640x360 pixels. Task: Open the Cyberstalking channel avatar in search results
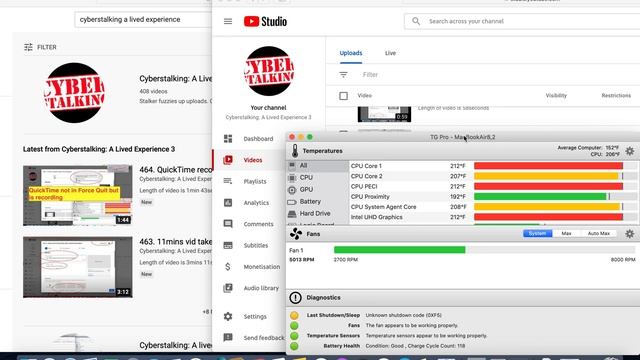pyautogui.click(x=74, y=93)
